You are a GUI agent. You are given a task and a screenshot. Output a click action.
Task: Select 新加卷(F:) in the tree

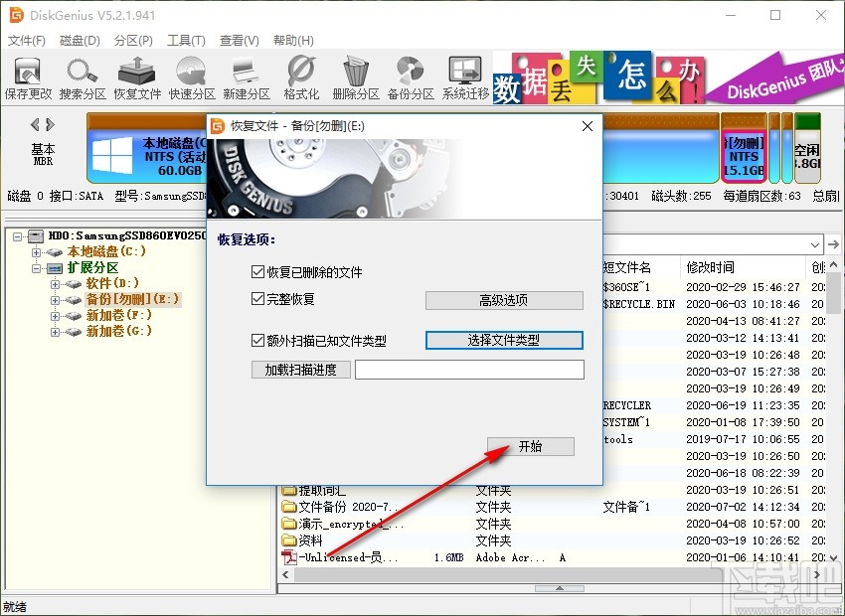[118, 315]
